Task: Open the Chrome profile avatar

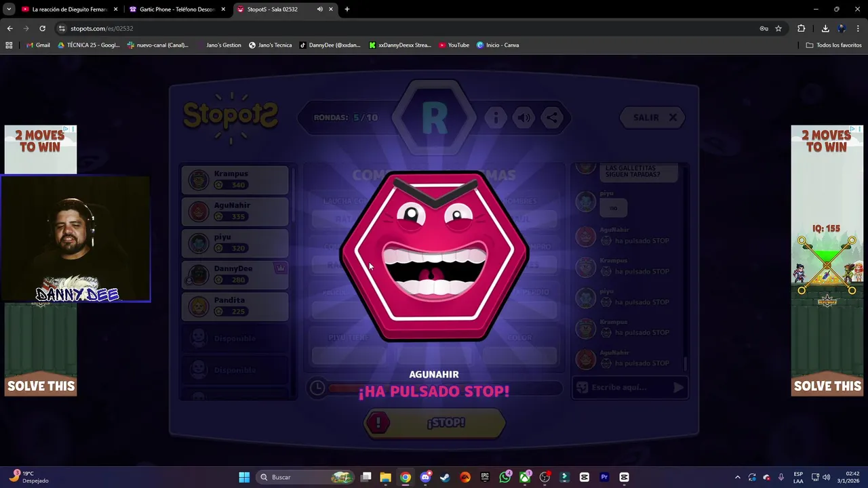Action: [842, 28]
